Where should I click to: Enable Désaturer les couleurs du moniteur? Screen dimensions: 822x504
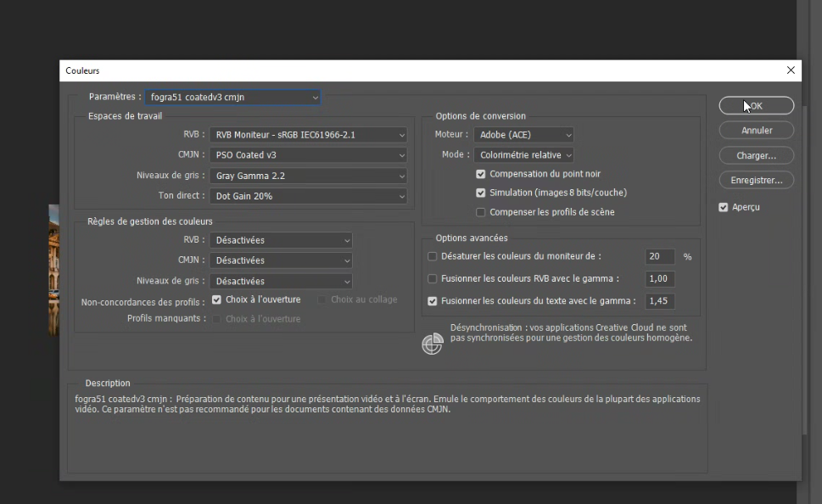click(x=433, y=256)
